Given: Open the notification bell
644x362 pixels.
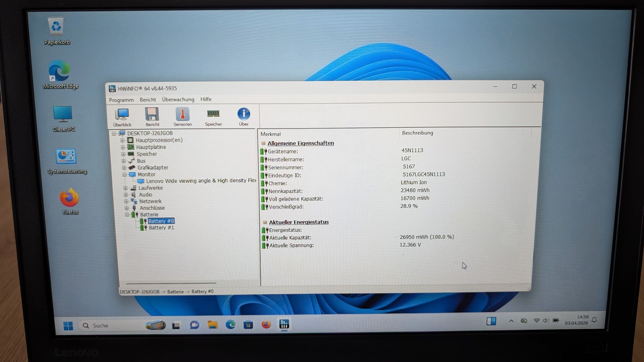Looking at the screenshot, I should coord(594,320).
